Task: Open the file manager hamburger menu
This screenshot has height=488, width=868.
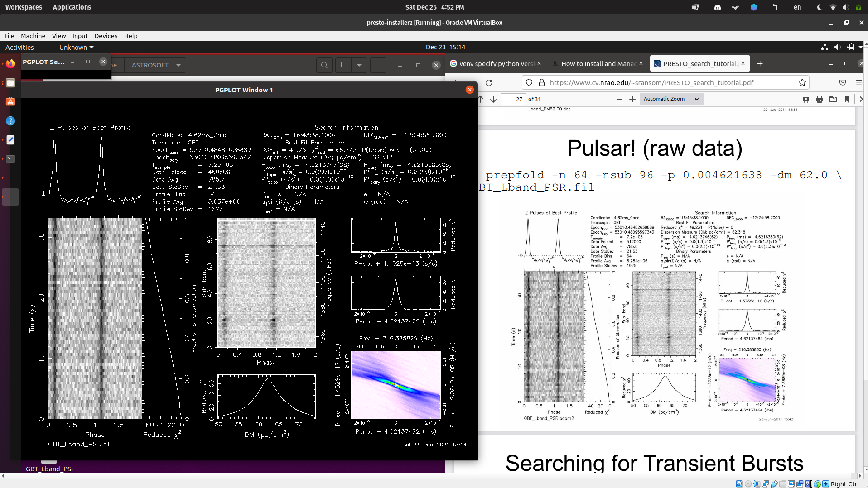Action: (x=378, y=65)
